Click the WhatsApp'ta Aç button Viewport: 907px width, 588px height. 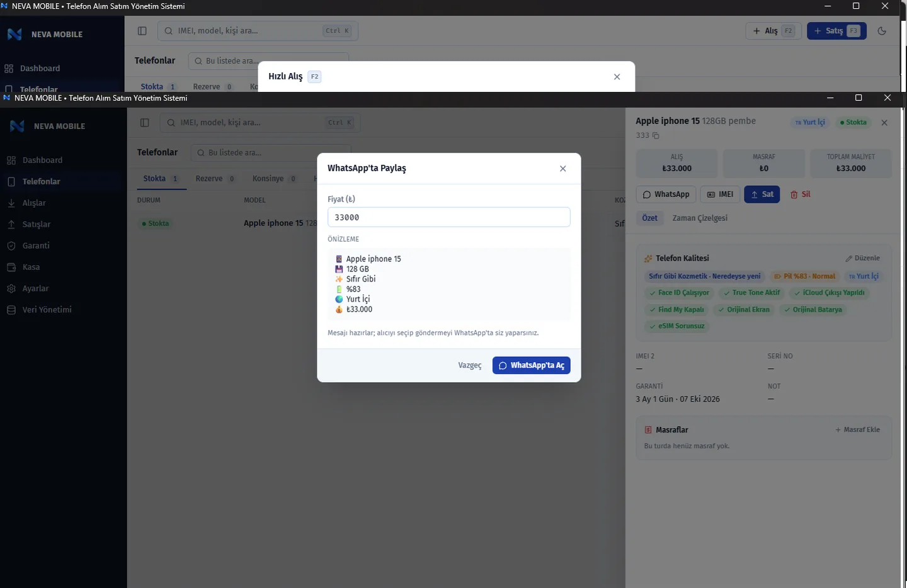click(x=531, y=365)
